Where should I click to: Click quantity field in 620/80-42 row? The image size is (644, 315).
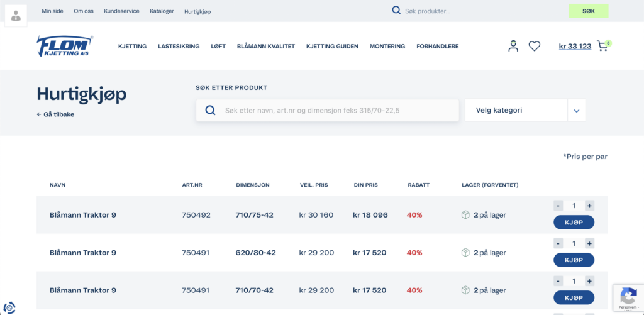pyautogui.click(x=574, y=243)
